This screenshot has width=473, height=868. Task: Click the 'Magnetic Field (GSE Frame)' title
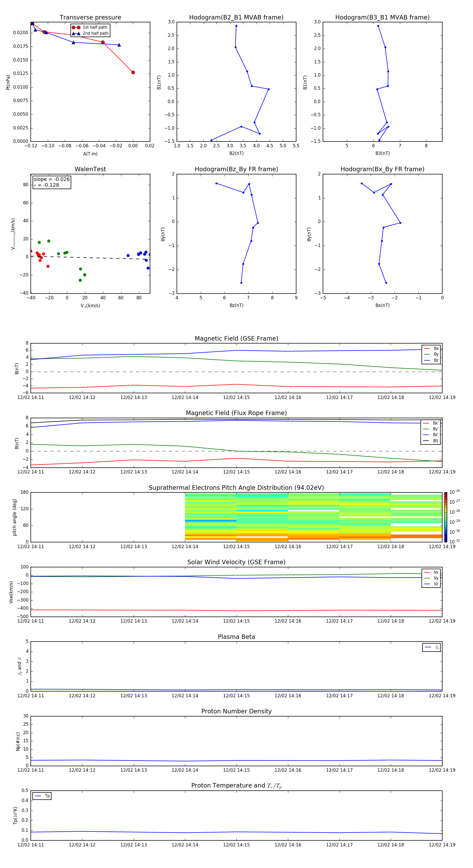pos(236,339)
